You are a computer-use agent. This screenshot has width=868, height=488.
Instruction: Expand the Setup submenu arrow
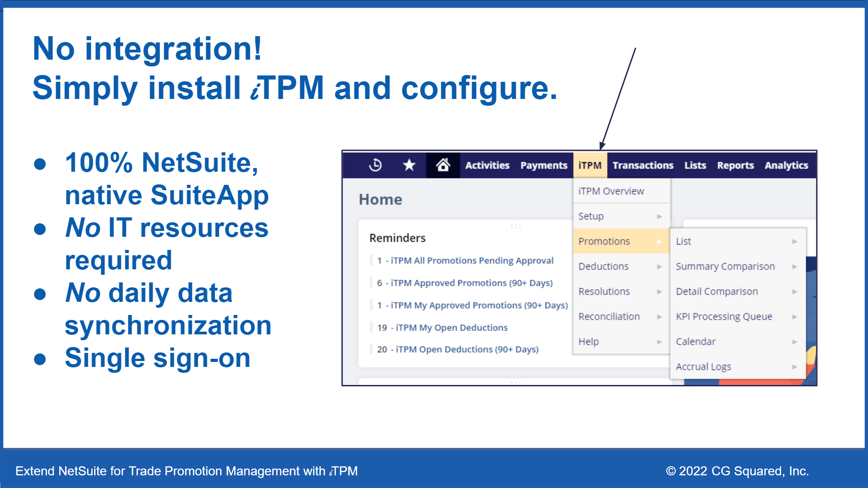pos(659,216)
